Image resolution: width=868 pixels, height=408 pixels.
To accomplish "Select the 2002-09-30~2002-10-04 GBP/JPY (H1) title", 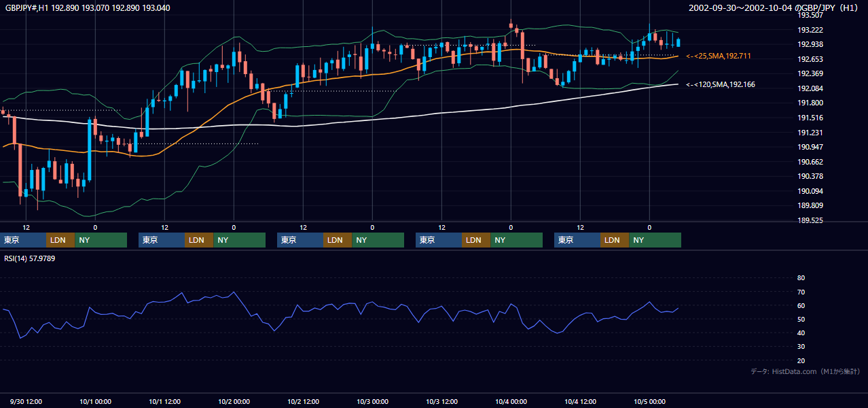I will tap(774, 7).
